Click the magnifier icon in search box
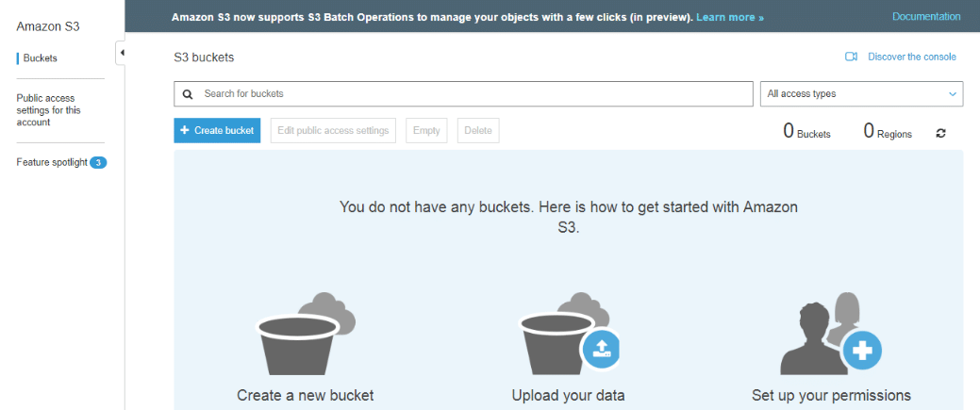Viewport: 980px width, 410px height. [x=188, y=94]
